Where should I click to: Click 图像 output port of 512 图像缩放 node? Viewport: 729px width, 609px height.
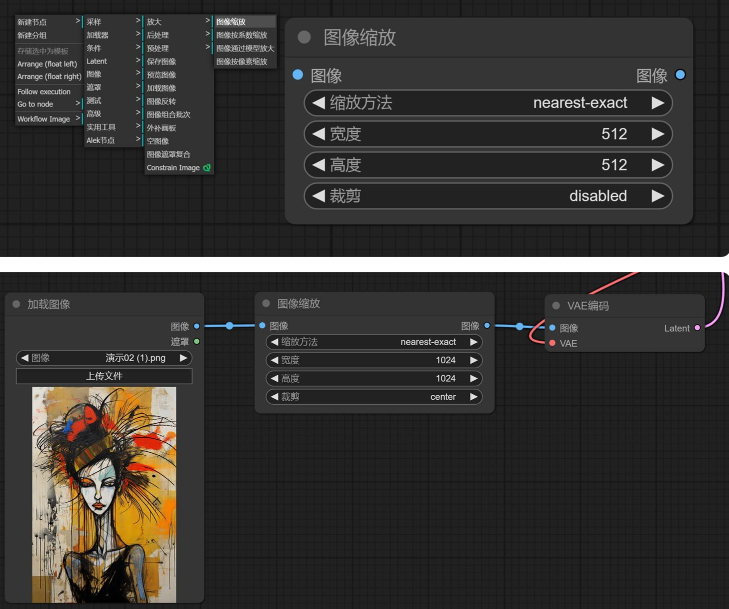click(680, 74)
